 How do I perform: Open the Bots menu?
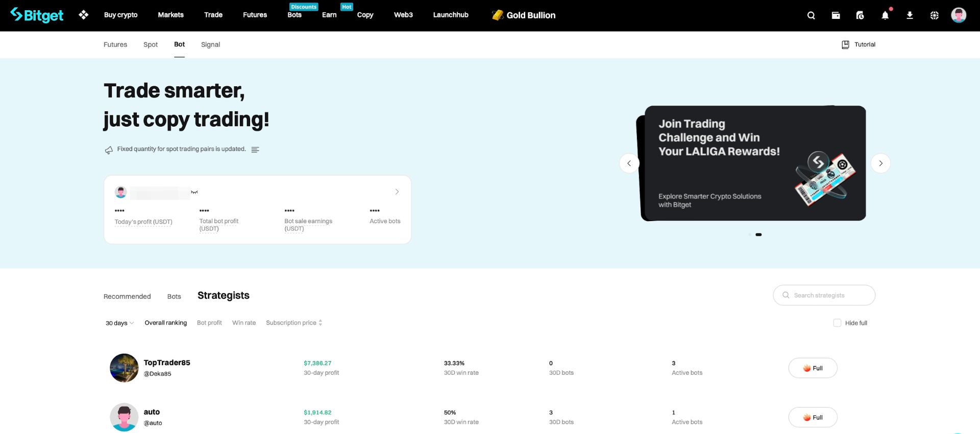tap(295, 15)
